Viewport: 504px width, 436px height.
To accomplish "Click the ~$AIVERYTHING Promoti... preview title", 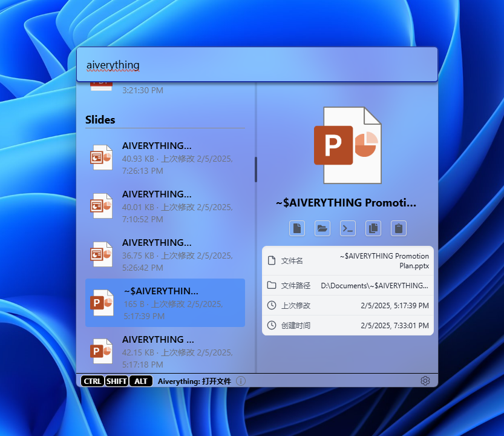I will coord(346,202).
